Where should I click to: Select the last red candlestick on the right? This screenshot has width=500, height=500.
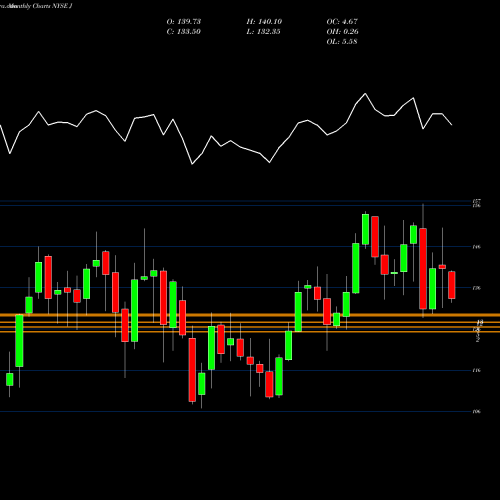[452, 285]
